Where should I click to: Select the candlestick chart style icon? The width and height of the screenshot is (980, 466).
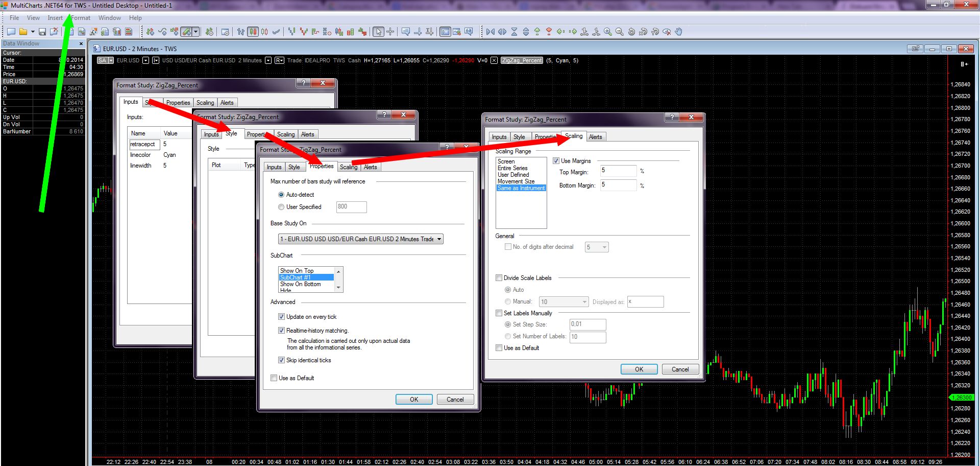pos(253,32)
